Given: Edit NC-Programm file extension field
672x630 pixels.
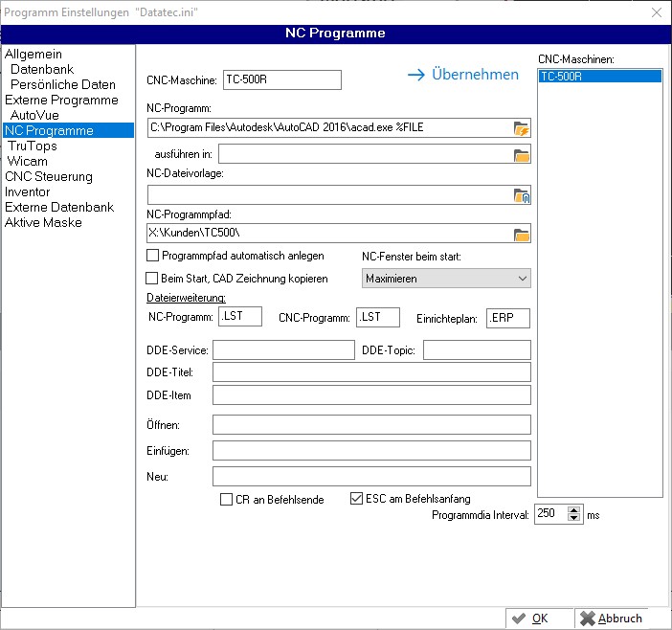Looking at the screenshot, I should [x=240, y=316].
